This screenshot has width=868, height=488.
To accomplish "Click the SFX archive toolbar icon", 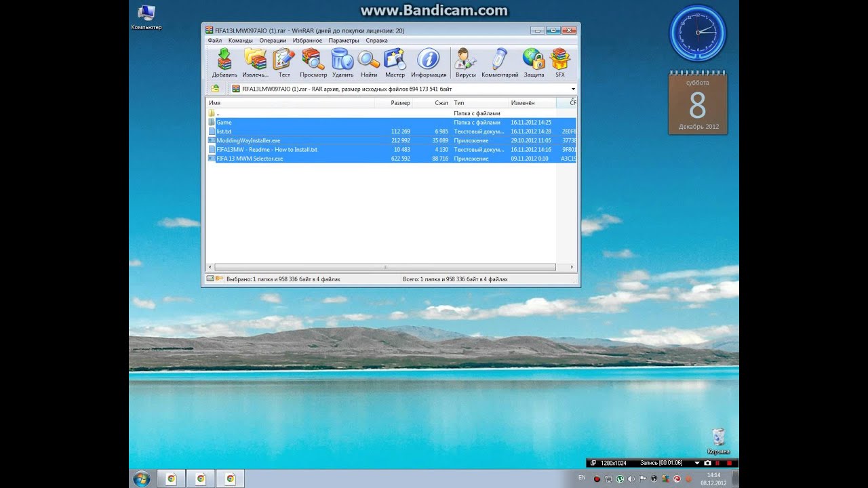I will tap(560, 63).
